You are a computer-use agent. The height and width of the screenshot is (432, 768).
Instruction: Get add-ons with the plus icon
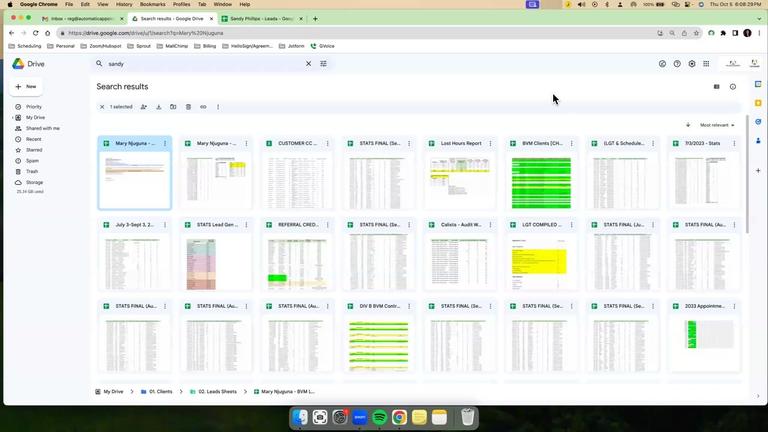(x=758, y=171)
